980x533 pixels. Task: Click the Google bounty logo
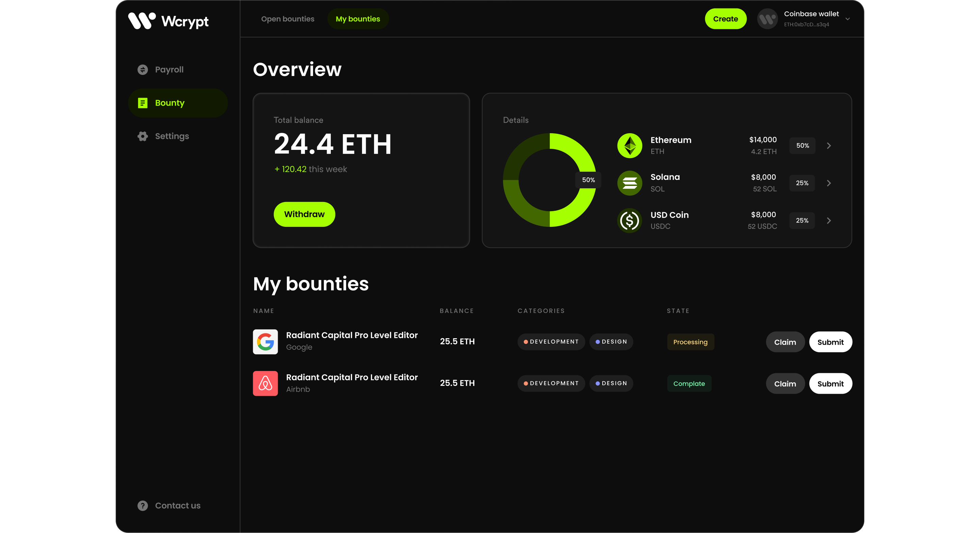coord(265,342)
